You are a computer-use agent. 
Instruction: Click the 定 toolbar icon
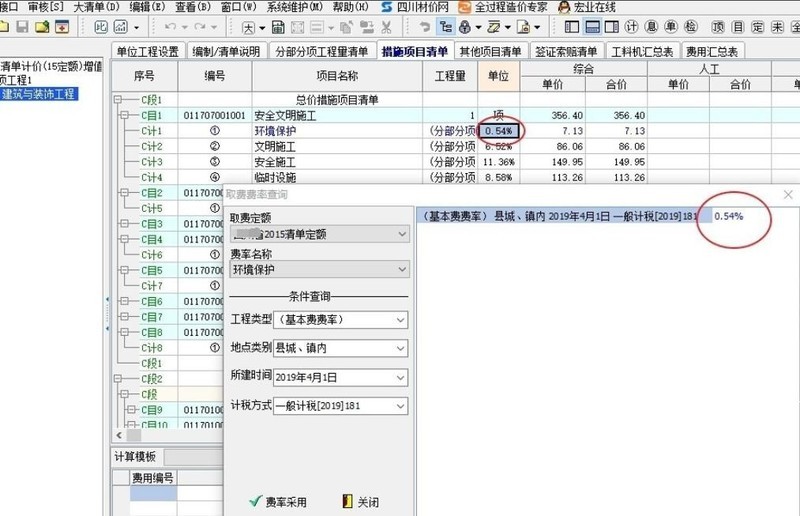coord(758,27)
